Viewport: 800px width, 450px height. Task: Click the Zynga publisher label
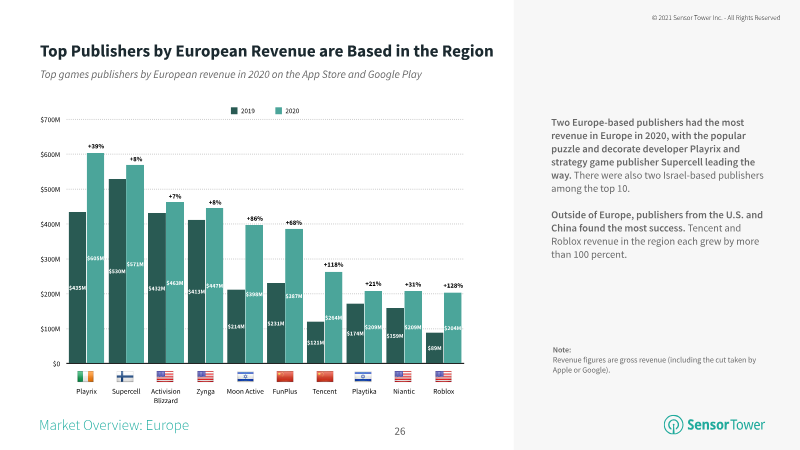[206, 391]
